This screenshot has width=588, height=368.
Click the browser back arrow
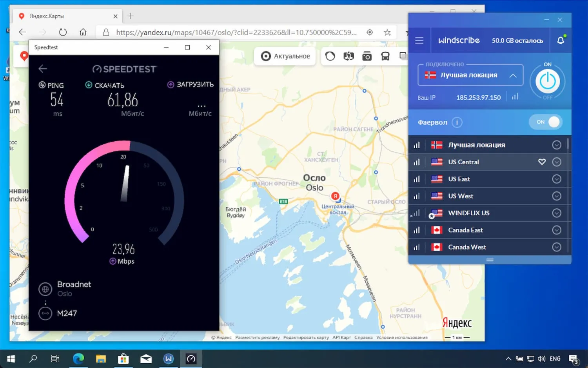pos(23,32)
